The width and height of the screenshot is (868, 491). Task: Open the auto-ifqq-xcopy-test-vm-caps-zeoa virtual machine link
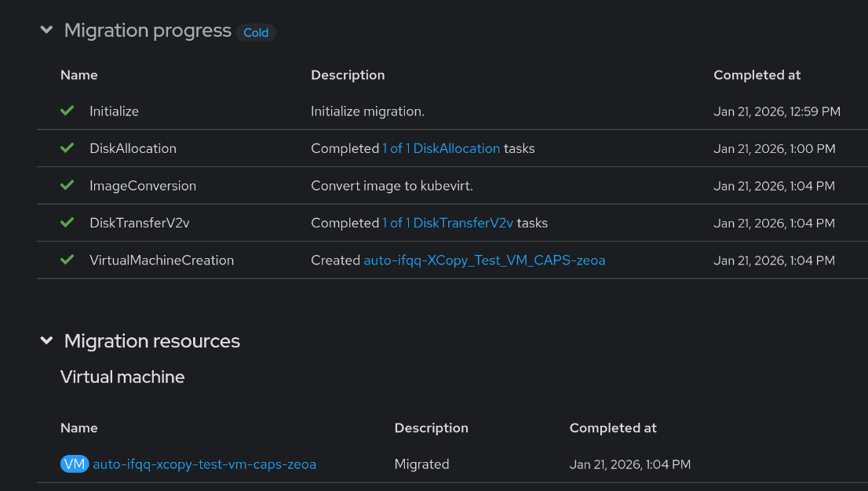[204, 464]
